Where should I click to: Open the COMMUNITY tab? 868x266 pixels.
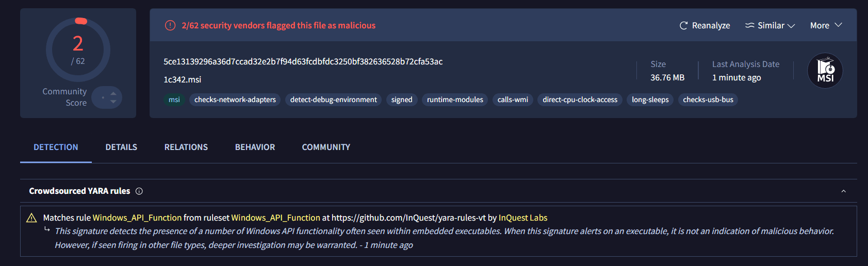pyautogui.click(x=326, y=147)
